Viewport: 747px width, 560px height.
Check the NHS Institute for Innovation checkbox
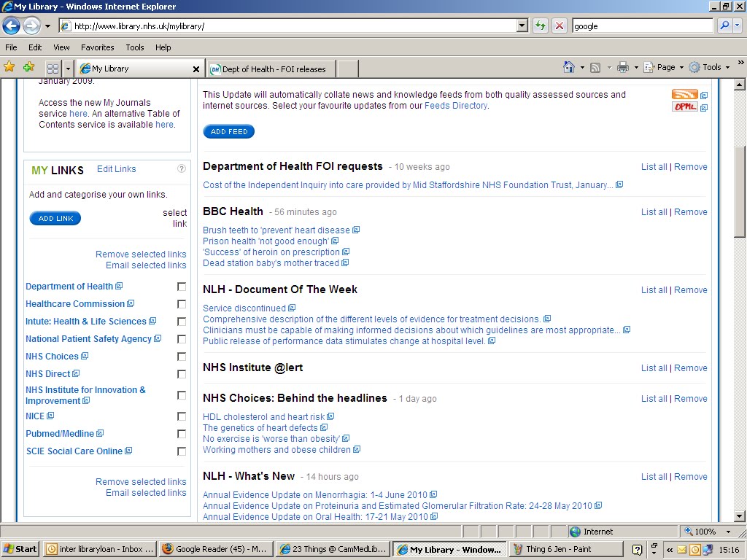coord(182,395)
